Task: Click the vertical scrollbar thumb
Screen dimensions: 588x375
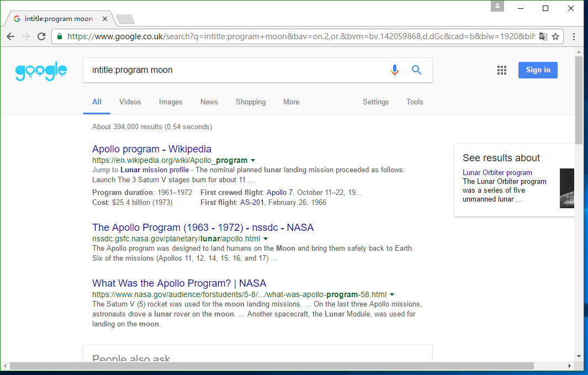Action: point(579,100)
